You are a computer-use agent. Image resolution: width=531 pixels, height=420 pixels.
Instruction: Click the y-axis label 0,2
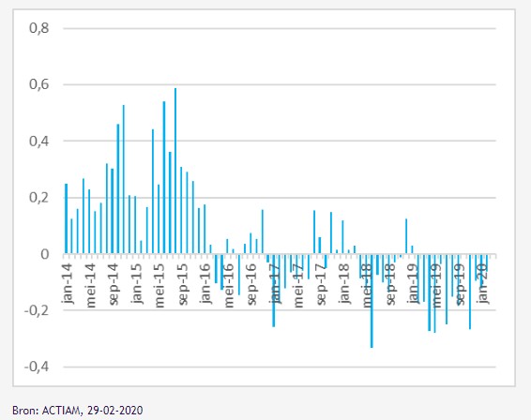pyautogui.click(x=39, y=197)
